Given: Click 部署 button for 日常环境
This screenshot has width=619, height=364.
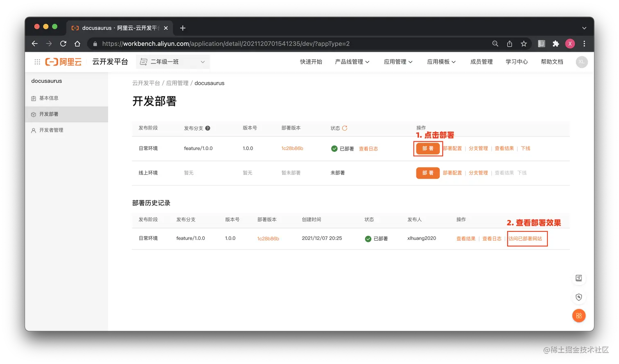Looking at the screenshot, I should click(x=428, y=148).
